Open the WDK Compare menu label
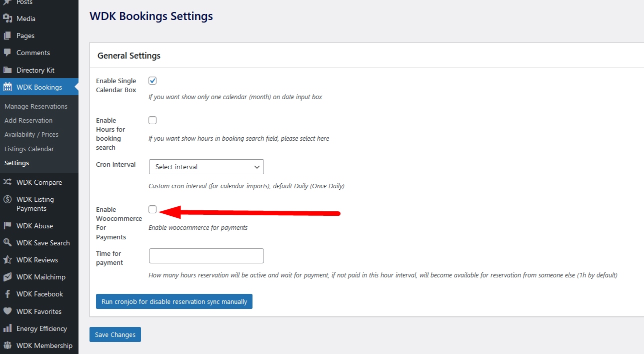This screenshot has height=354, width=644. [39, 182]
